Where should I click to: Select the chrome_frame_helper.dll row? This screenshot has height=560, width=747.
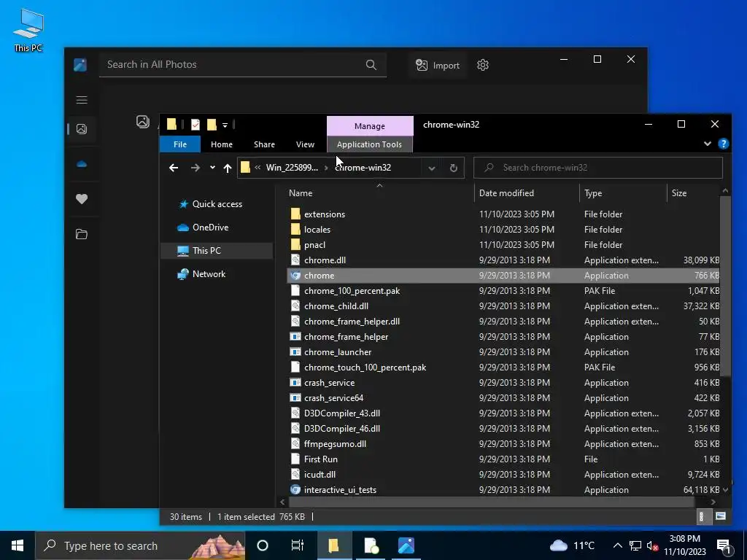(x=503, y=322)
